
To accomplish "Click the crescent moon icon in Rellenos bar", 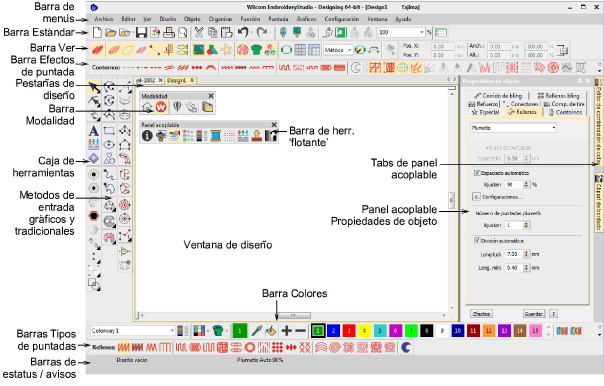I will point(406,347).
